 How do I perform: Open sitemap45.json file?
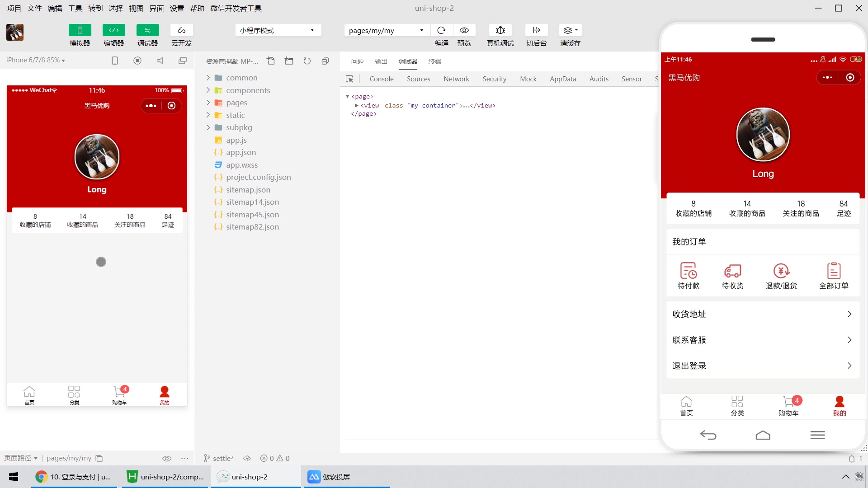[252, 215]
